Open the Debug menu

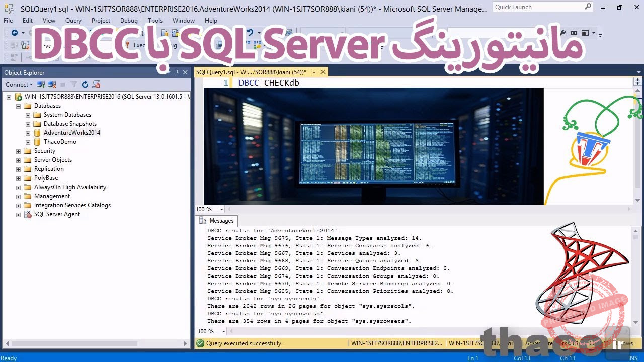(129, 21)
